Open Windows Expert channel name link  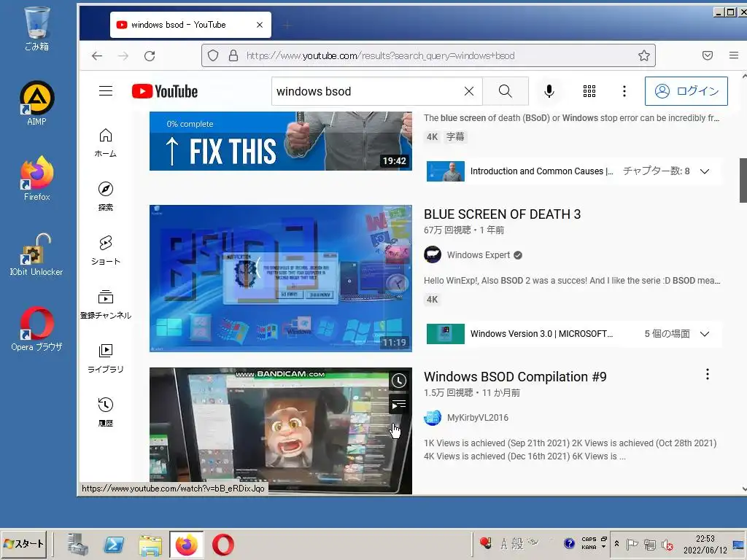pos(479,254)
